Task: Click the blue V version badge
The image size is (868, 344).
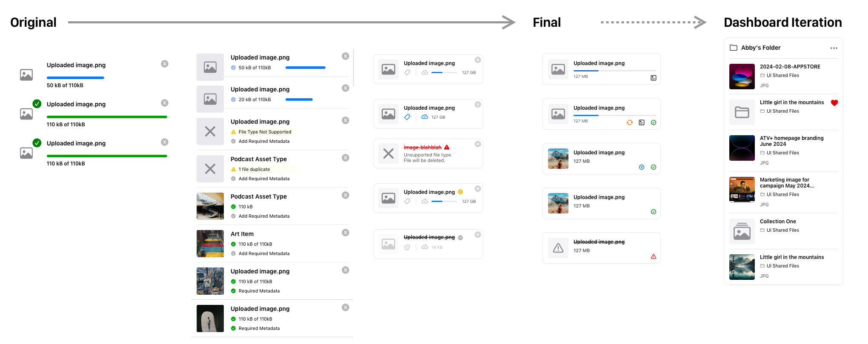Action: click(641, 167)
